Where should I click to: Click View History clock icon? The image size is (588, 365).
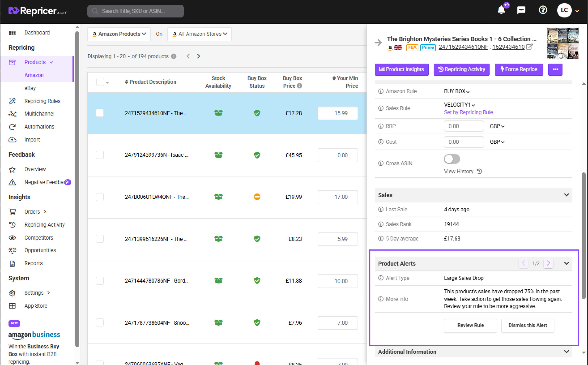[x=479, y=171]
